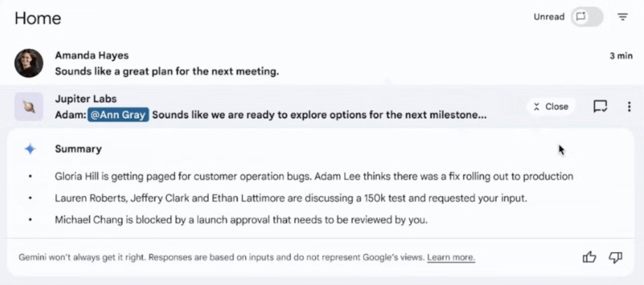The width and height of the screenshot is (644, 285).
Task: Give the summary a thumbs down
Action: tap(615, 257)
